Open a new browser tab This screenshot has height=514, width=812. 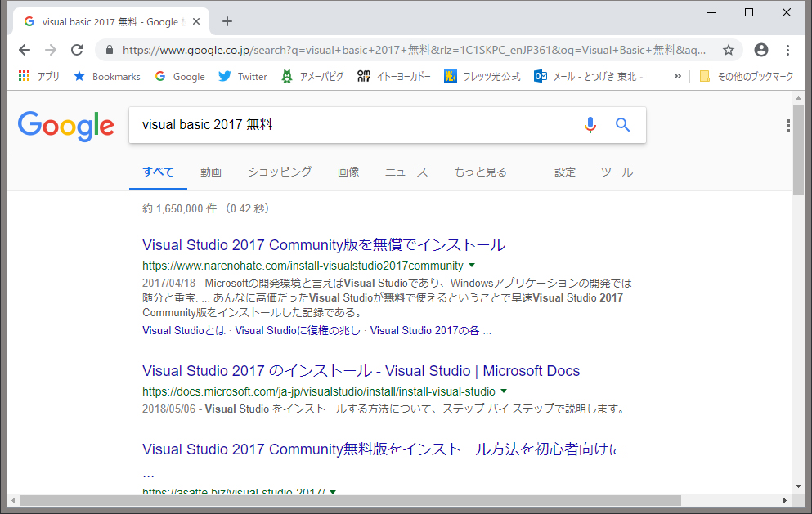pyautogui.click(x=227, y=21)
